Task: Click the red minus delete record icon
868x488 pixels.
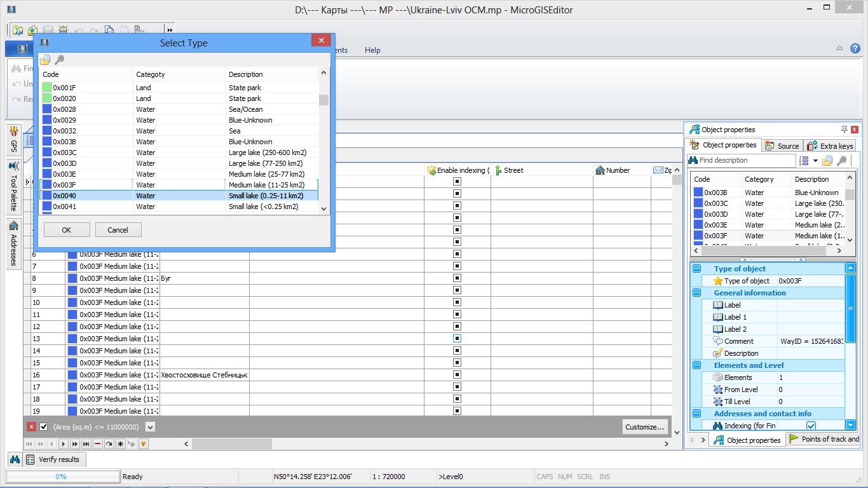Action: pyautogui.click(x=97, y=444)
